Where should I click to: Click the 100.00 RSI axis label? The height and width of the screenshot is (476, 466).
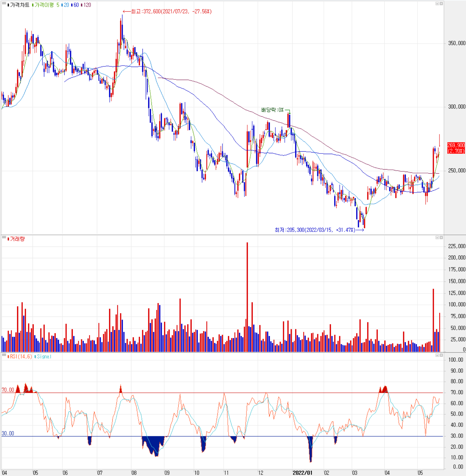456,360
